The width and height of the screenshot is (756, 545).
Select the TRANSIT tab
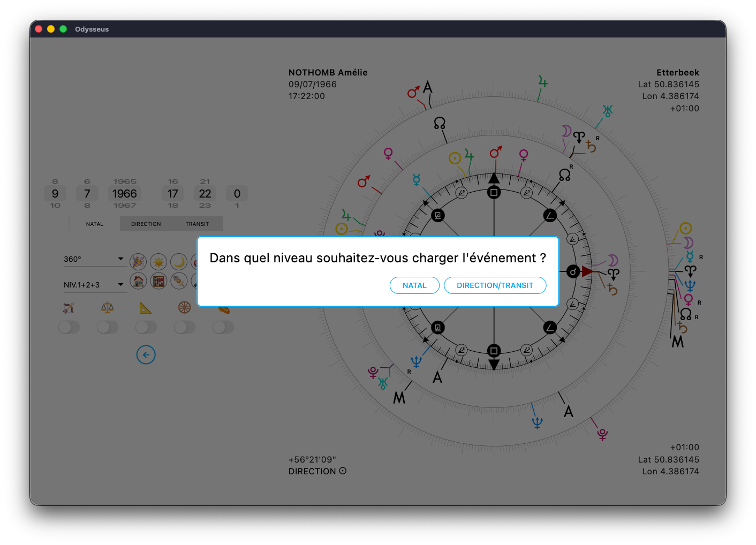coord(197,224)
